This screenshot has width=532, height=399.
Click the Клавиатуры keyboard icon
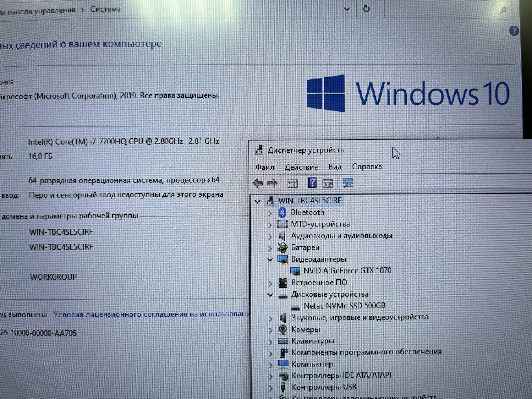(283, 341)
